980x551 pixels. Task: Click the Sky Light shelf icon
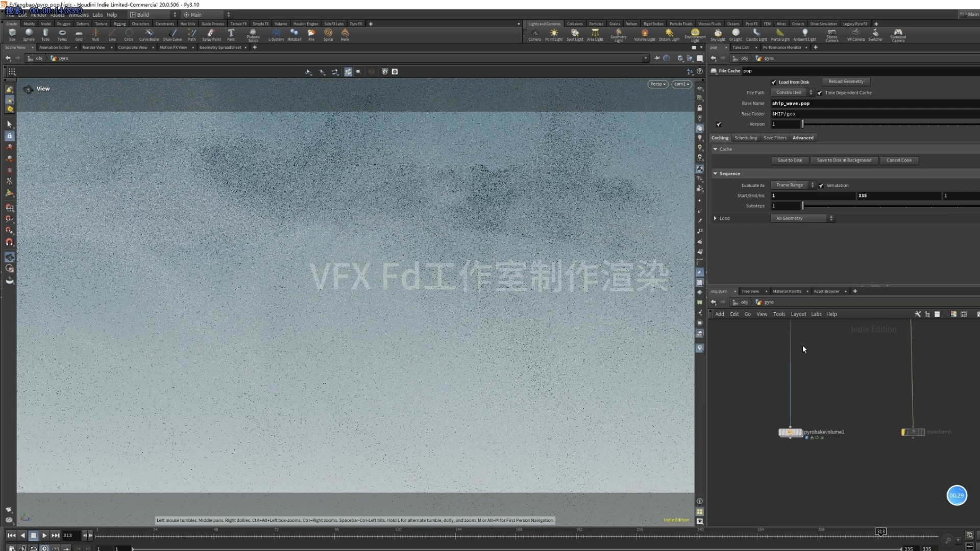pyautogui.click(x=718, y=34)
